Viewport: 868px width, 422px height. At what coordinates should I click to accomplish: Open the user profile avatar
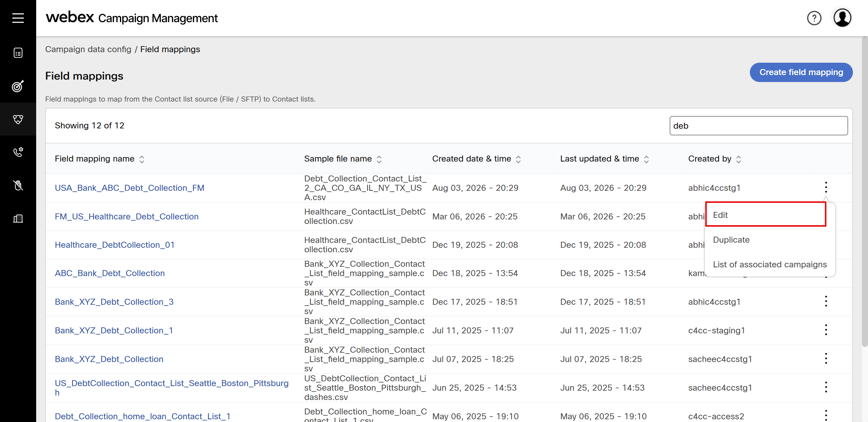tap(842, 18)
